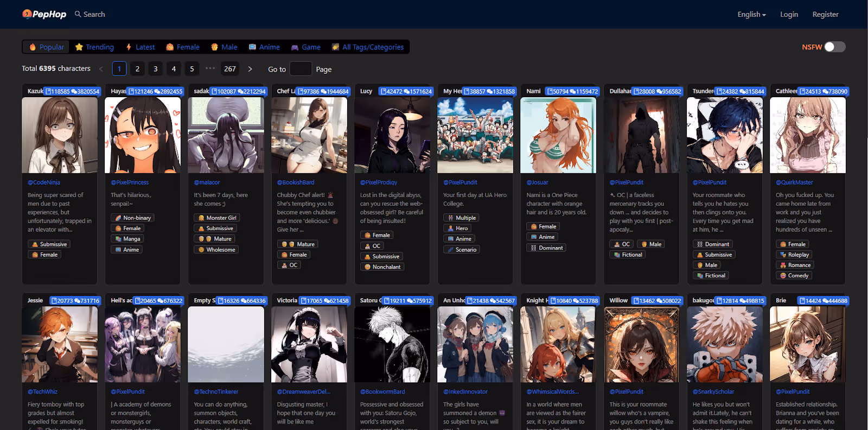Open All Tags/Categories

click(x=368, y=47)
